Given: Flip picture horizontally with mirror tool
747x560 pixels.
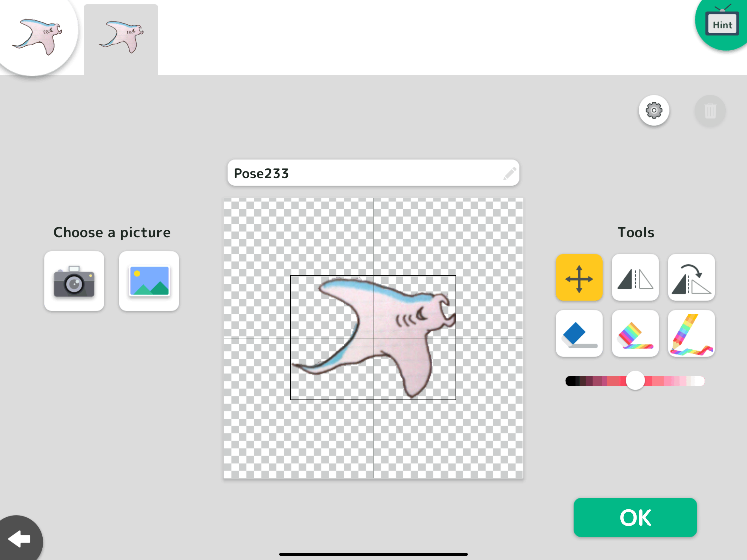Looking at the screenshot, I should point(635,278).
